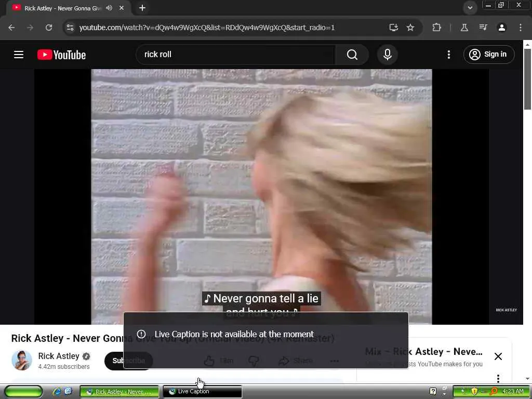
Task: Open the Chrome three-dot menu
Action: pyautogui.click(x=521, y=28)
